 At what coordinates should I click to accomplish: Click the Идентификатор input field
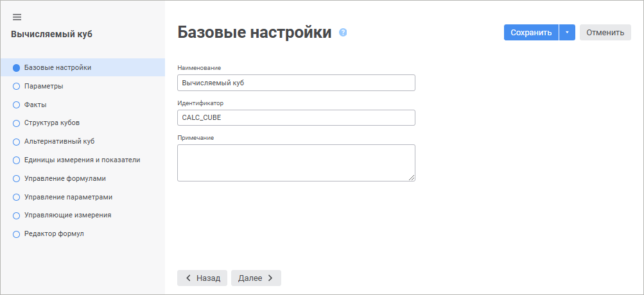tap(296, 117)
